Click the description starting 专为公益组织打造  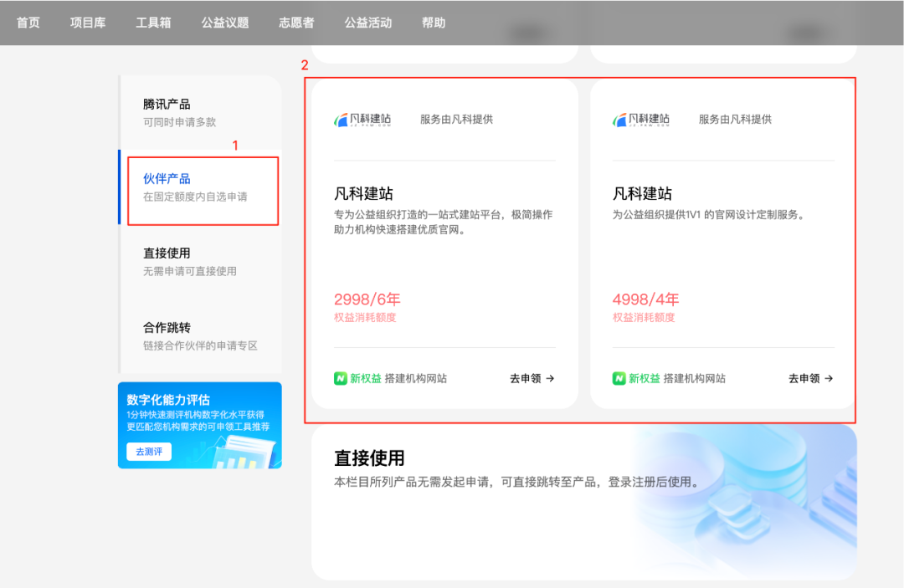[x=444, y=222]
